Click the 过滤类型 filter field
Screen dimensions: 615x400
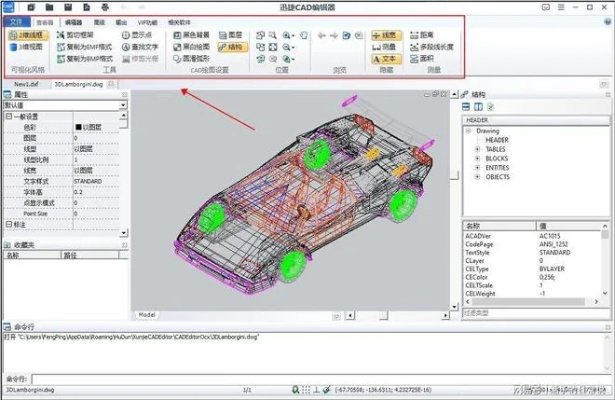[535, 313]
